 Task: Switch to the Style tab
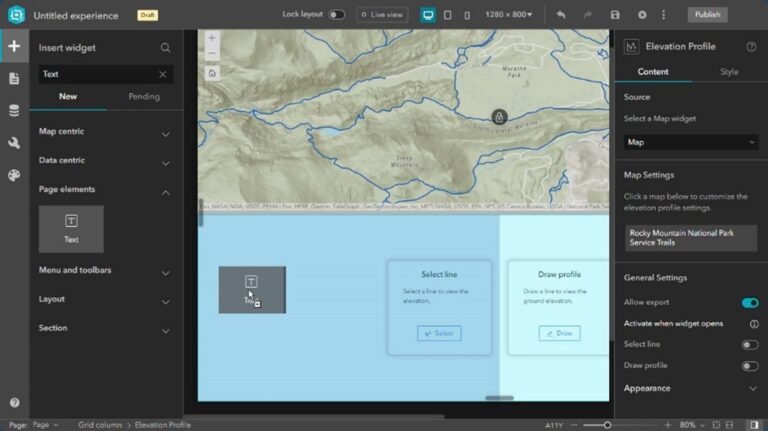729,72
